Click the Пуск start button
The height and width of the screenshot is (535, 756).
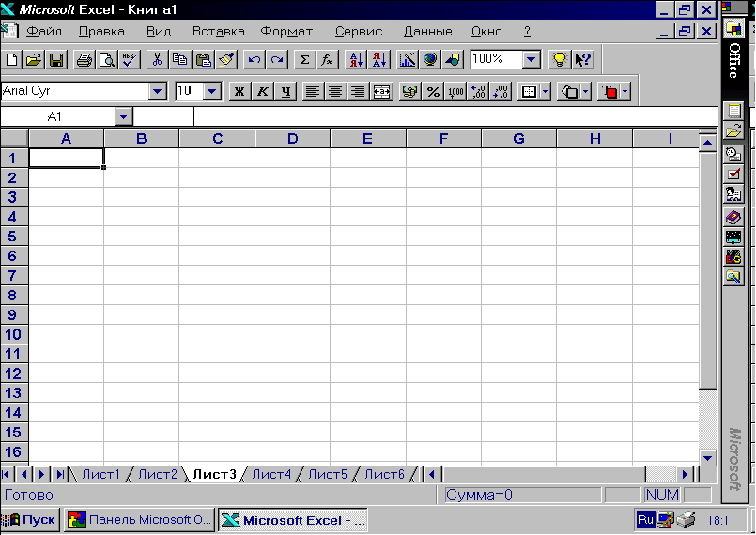click(x=30, y=520)
